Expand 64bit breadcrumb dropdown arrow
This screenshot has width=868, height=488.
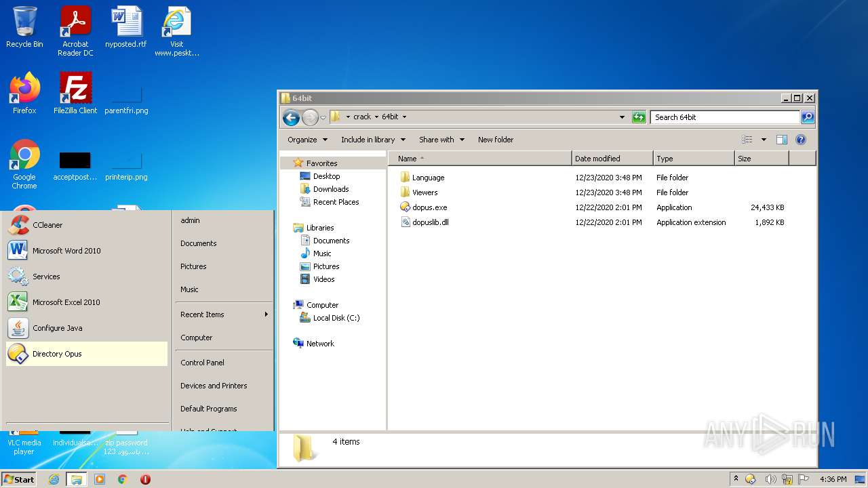(405, 117)
